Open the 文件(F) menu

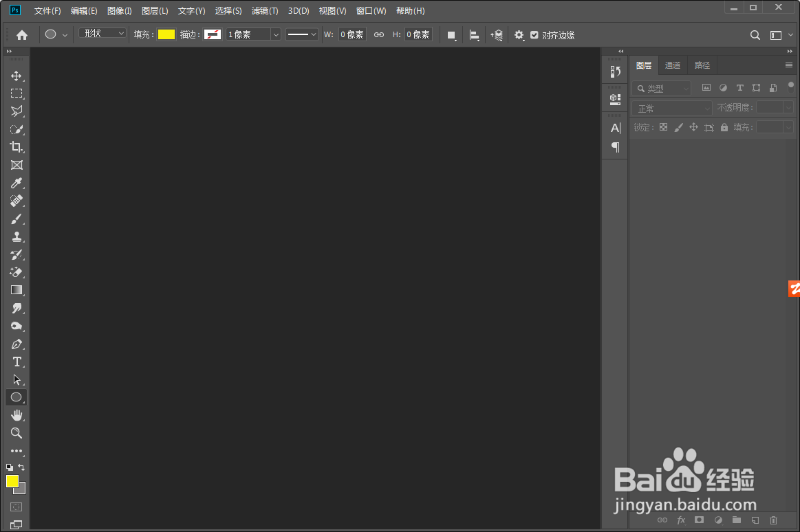[47, 11]
